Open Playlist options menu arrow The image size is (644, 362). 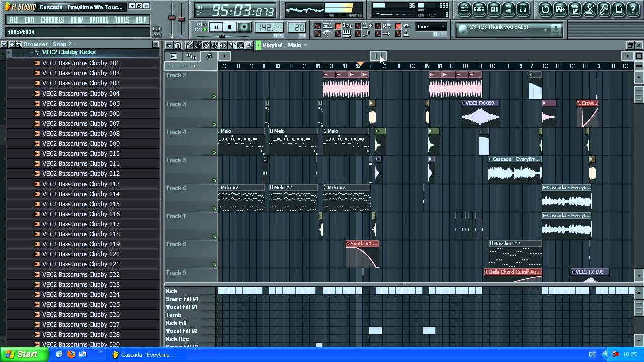[x=169, y=45]
